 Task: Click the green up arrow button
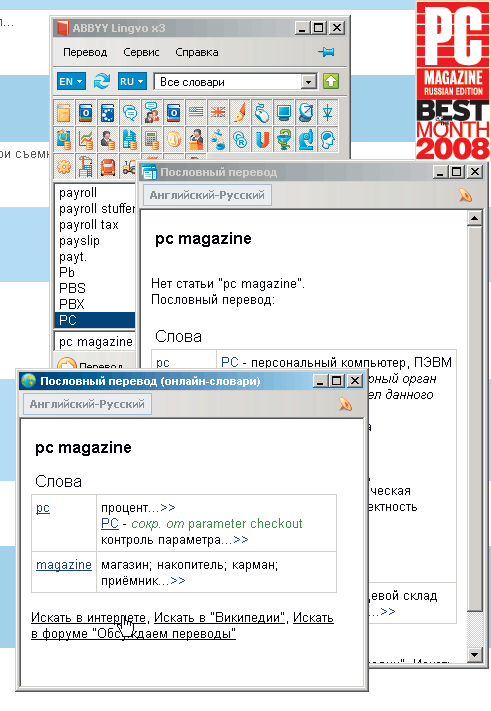click(331, 82)
